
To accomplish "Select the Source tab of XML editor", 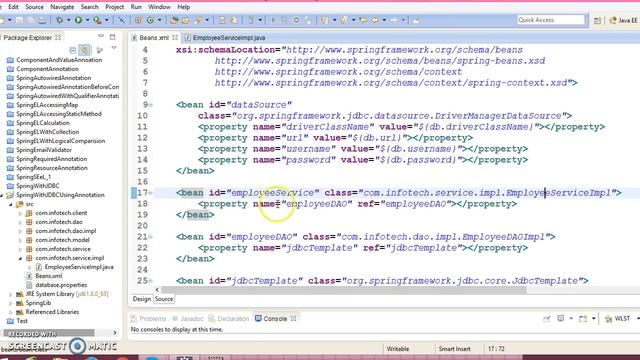I will click(x=164, y=299).
